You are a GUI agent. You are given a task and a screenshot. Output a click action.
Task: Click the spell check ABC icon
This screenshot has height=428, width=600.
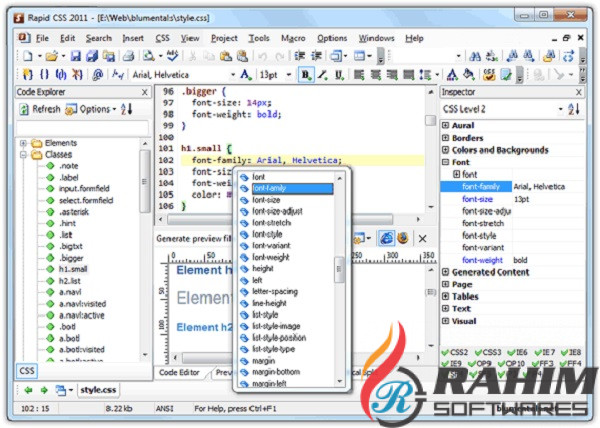pos(173,56)
